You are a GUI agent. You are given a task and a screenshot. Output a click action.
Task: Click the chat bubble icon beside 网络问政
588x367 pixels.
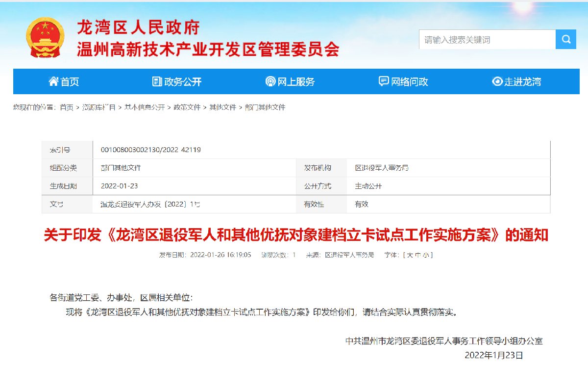[384, 81]
